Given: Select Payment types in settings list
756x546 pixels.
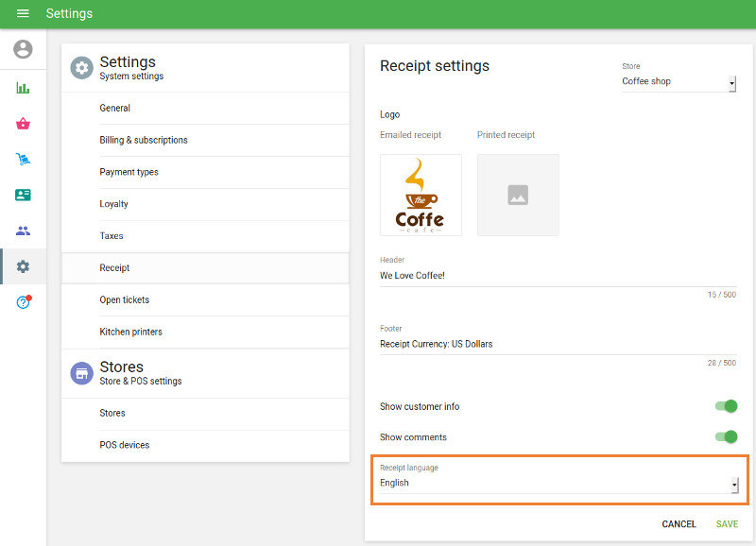Looking at the screenshot, I should tap(129, 172).
